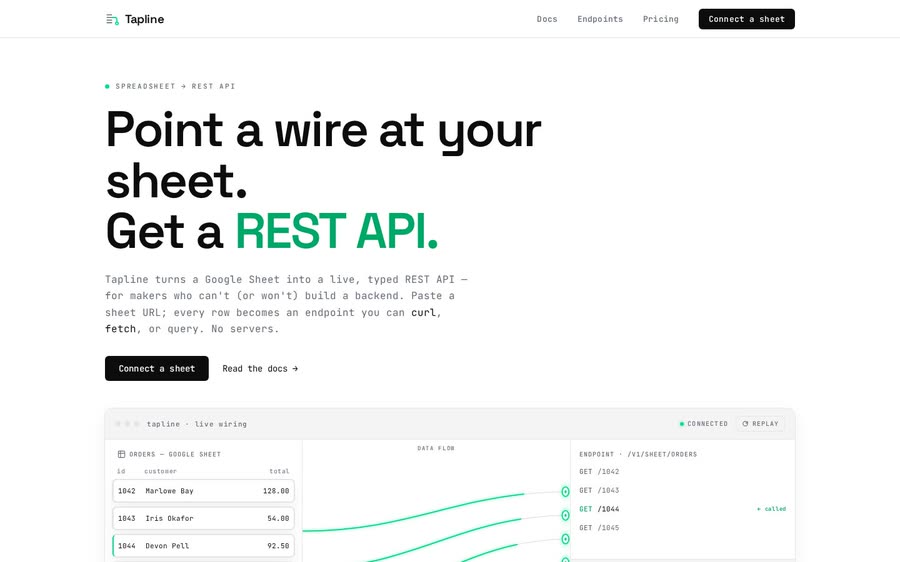900x562 pixels.
Task: Click the green Connected status dot
Action: 682,424
